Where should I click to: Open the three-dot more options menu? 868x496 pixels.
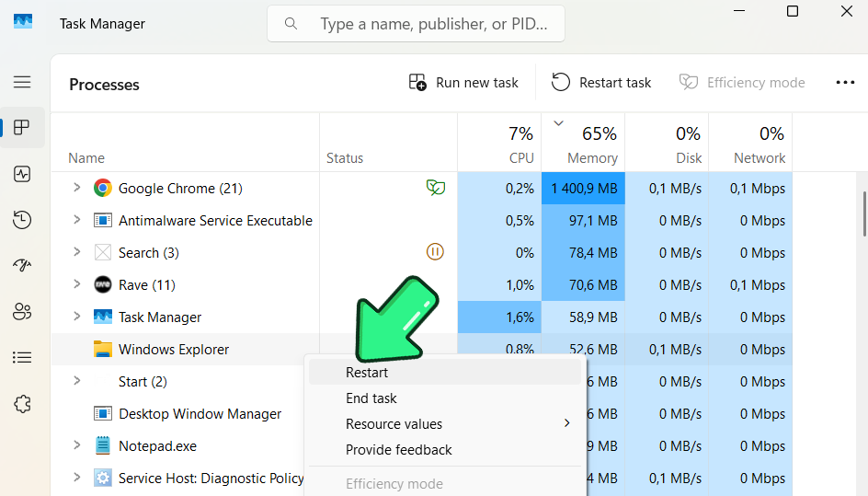[845, 83]
